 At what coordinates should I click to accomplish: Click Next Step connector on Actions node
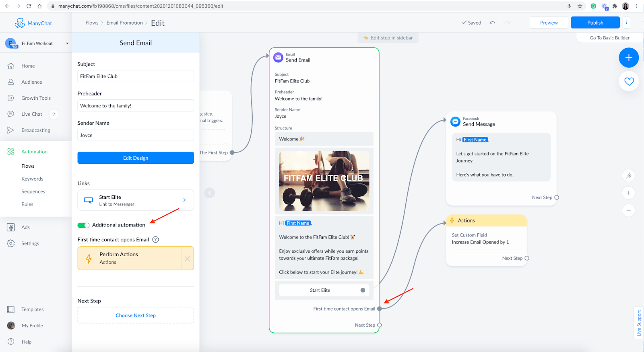click(x=527, y=258)
